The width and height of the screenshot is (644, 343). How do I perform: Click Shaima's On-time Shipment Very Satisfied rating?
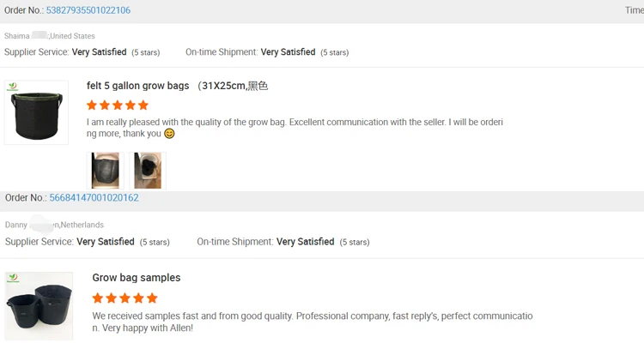[288, 52]
